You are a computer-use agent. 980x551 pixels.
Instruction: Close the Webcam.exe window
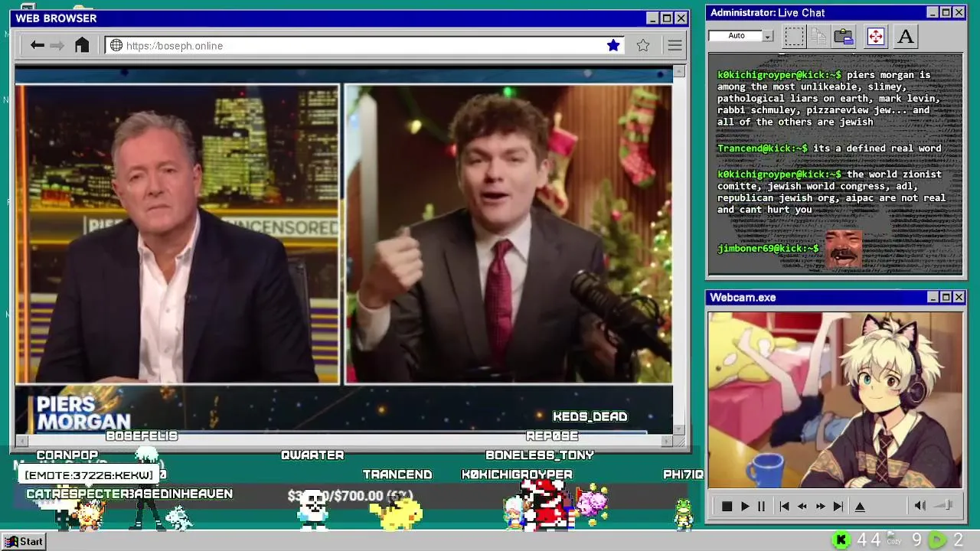tap(959, 297)
